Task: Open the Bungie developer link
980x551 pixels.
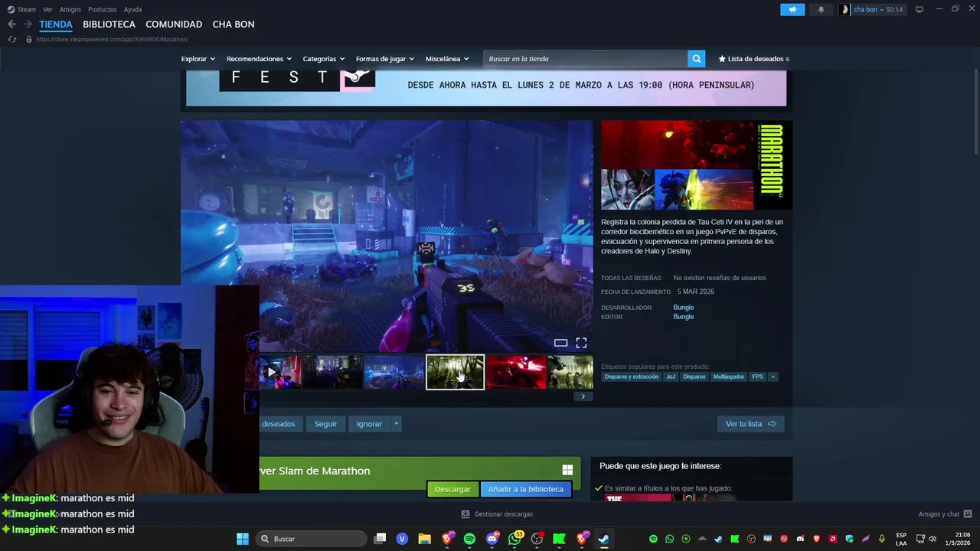Action: coord(684,308)
